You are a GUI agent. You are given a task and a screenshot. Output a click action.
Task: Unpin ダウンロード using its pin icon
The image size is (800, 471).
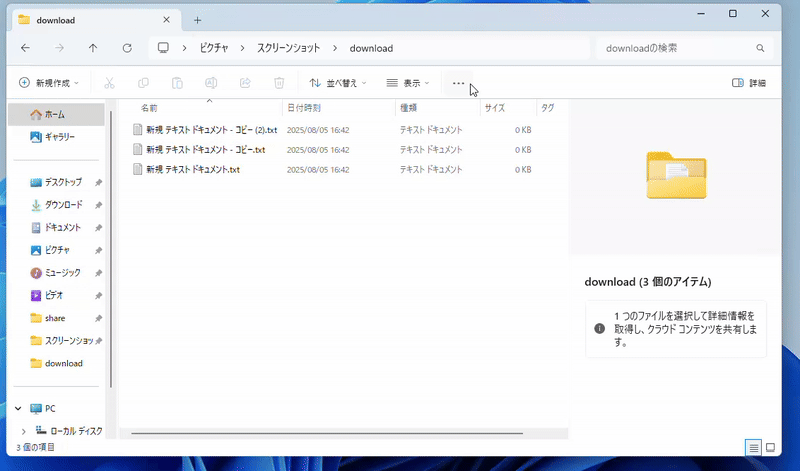coord(98,205)
